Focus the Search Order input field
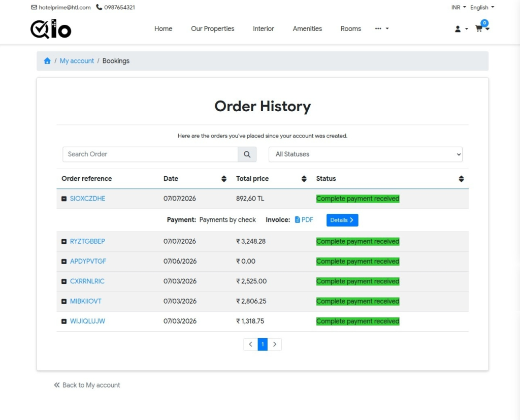The image size is (520, 420). pyautogui.click(x=150, y=154)
